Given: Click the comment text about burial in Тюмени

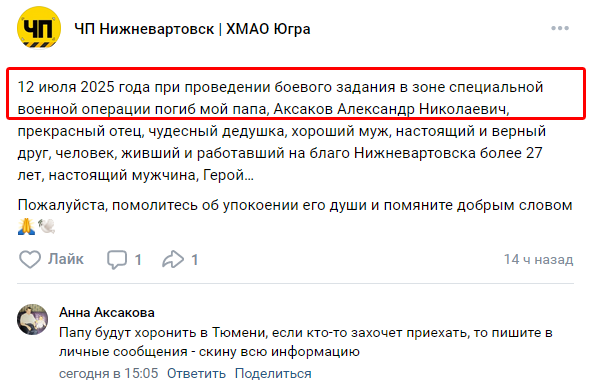Looking at the screenshot, I should tap(306, 342).
